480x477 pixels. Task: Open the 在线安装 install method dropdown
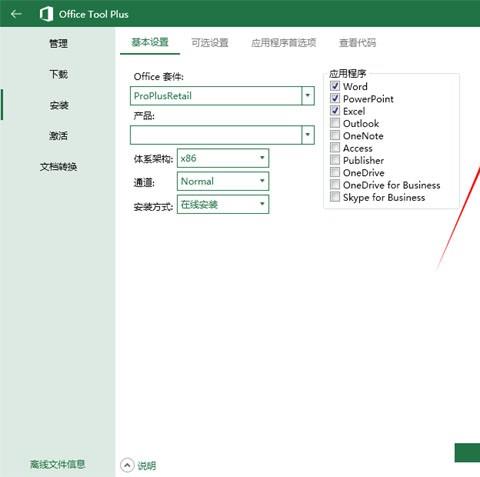click(223, 204)
